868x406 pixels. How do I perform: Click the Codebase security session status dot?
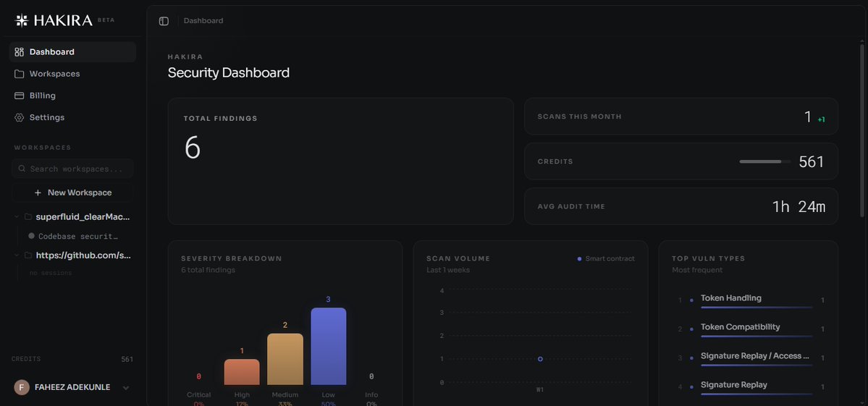pos(32,236)
